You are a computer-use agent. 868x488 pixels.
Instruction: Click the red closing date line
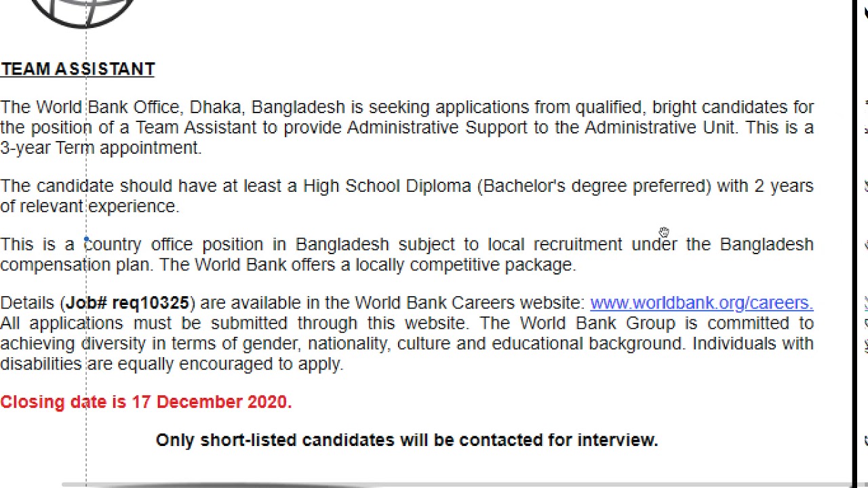pyautogui.click(x=146, y=402)
